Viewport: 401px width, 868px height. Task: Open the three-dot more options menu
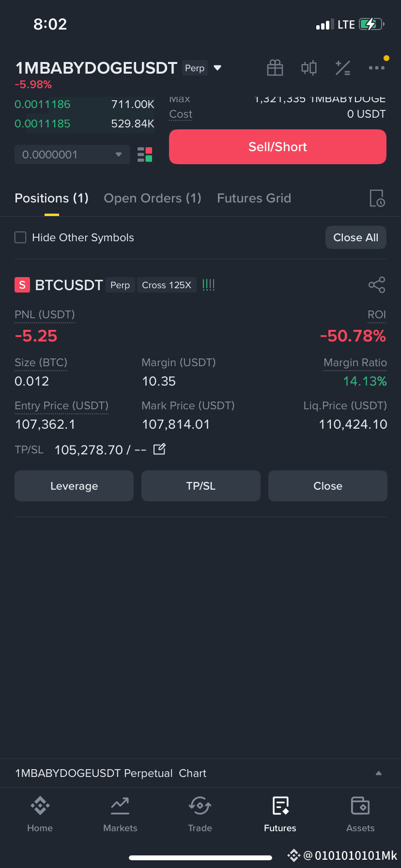click(377, 68)
